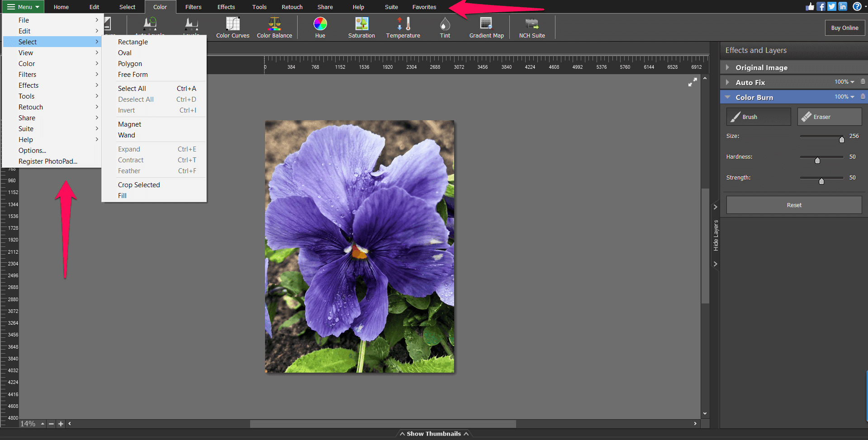This screenshot has width=868, height=440.
Task: Open the Hue adjustment tool
Action: (x=320, y=27)
